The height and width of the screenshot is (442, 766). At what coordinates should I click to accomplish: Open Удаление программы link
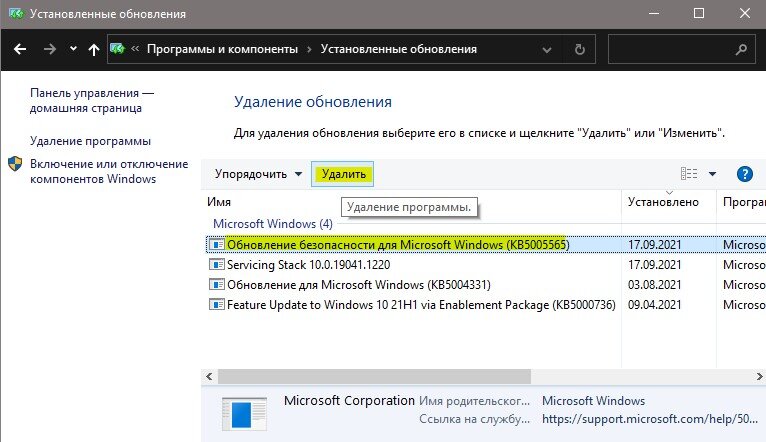[90, 141]
